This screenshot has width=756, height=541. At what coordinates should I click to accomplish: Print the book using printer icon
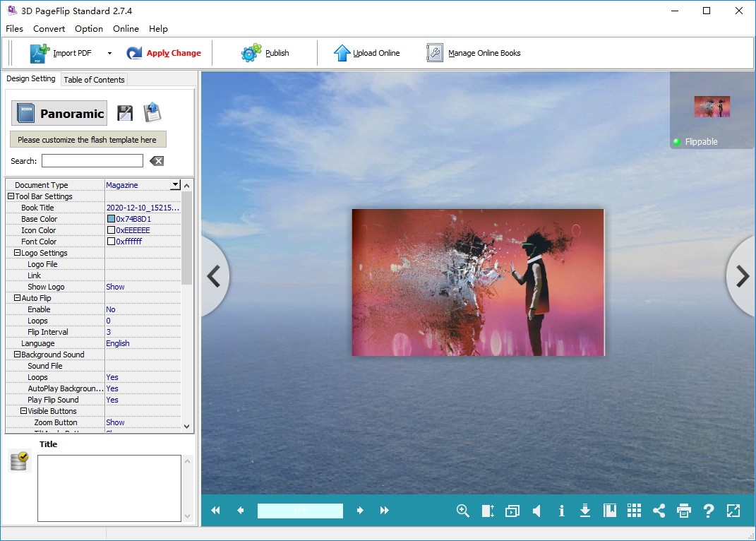pos(683,511)
